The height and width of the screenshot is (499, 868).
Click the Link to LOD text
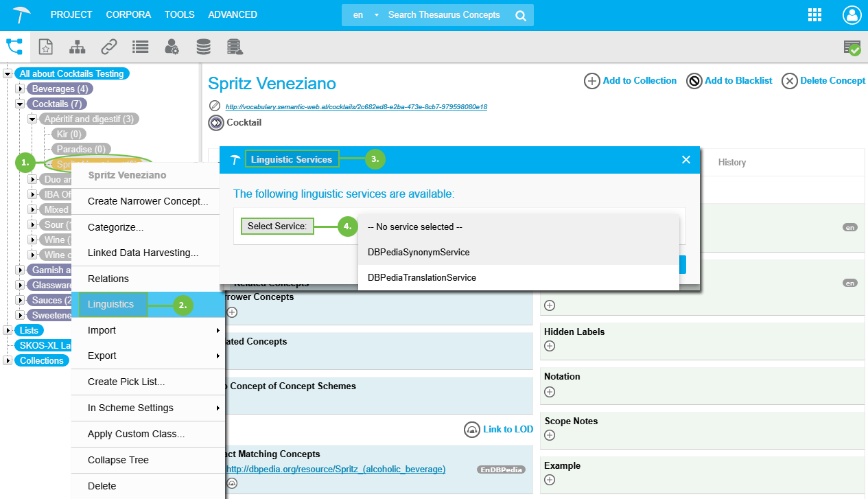[x=508, y=429]
